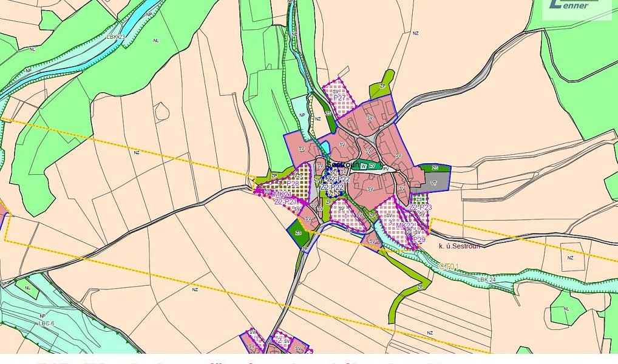Select the LBC 6 biocentre label
The image size is (618, 364).
click(x=46, y=323)
